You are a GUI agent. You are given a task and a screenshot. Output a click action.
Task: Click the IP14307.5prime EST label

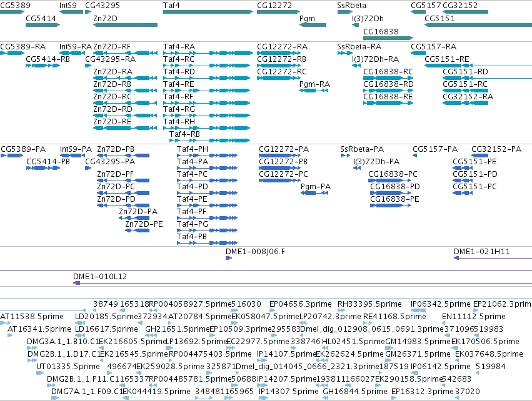click(x=289, y=392)
